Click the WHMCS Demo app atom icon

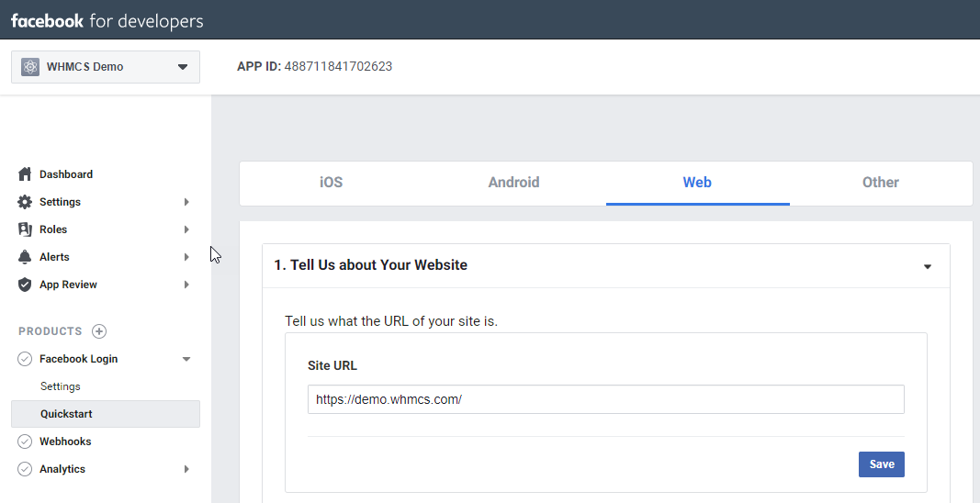coord(30,67)
